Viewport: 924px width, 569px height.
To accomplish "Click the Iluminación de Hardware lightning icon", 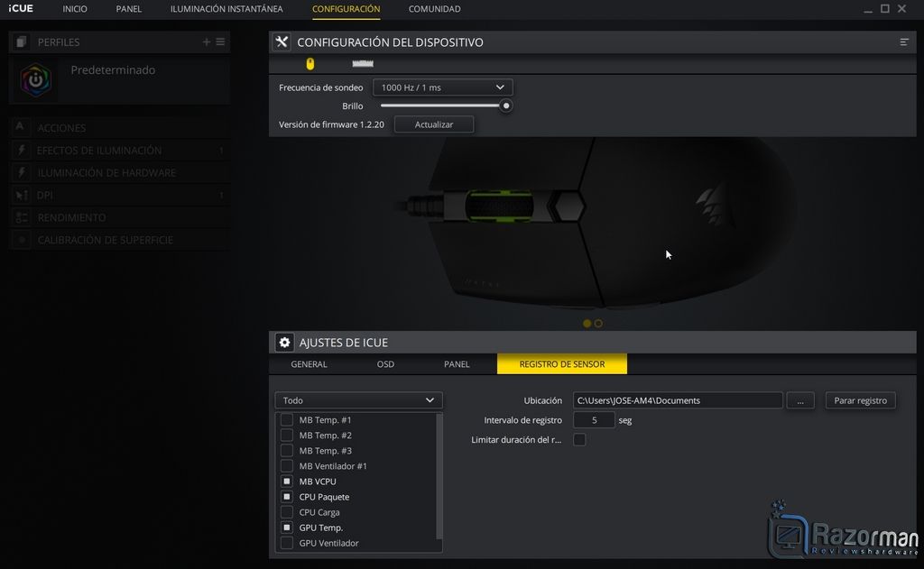I will pos(22,172).
